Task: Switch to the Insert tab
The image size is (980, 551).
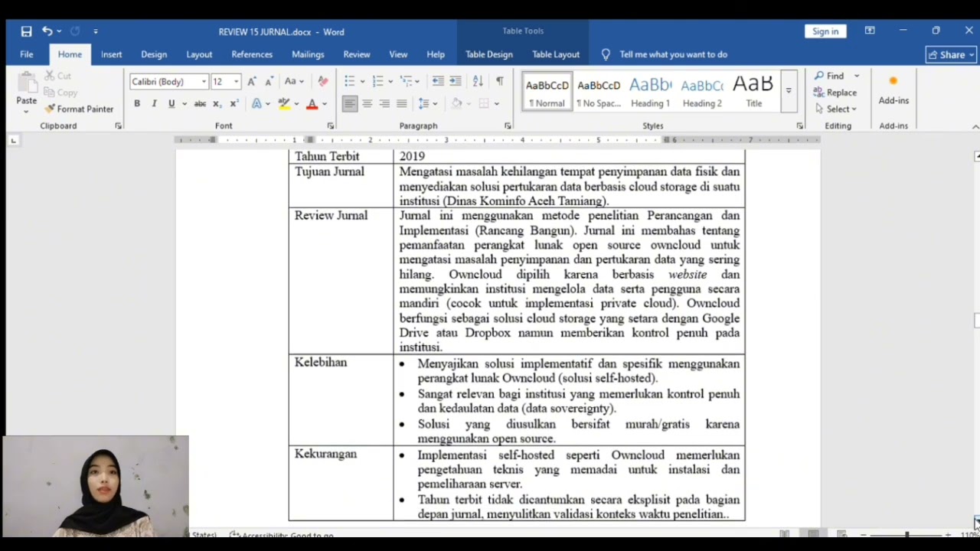Action: coord(111,54)
